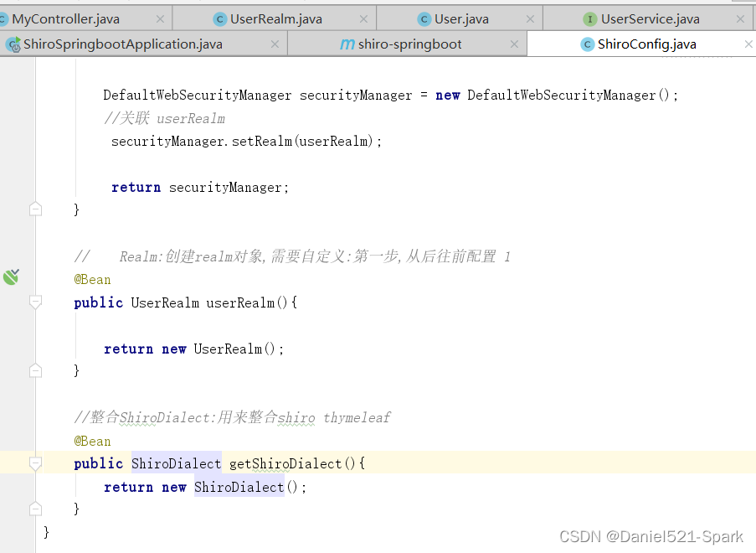
Task: Click the class icon on UserRealm.java tab
Action: point(220,19)
